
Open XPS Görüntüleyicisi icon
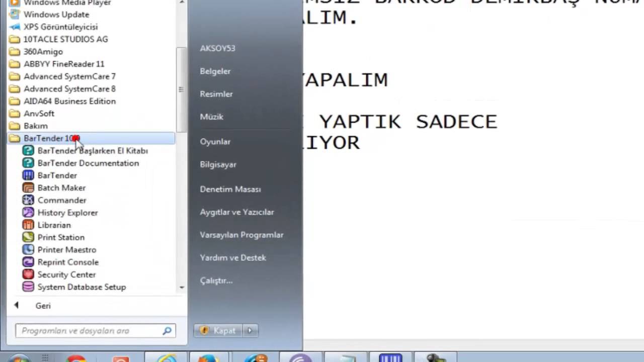pyautogui.click(x=15, y=27)
